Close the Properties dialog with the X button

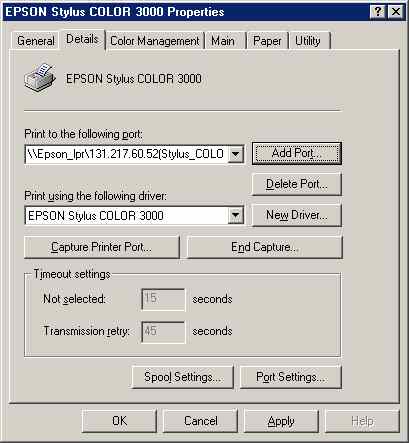[x=396, y=12]
